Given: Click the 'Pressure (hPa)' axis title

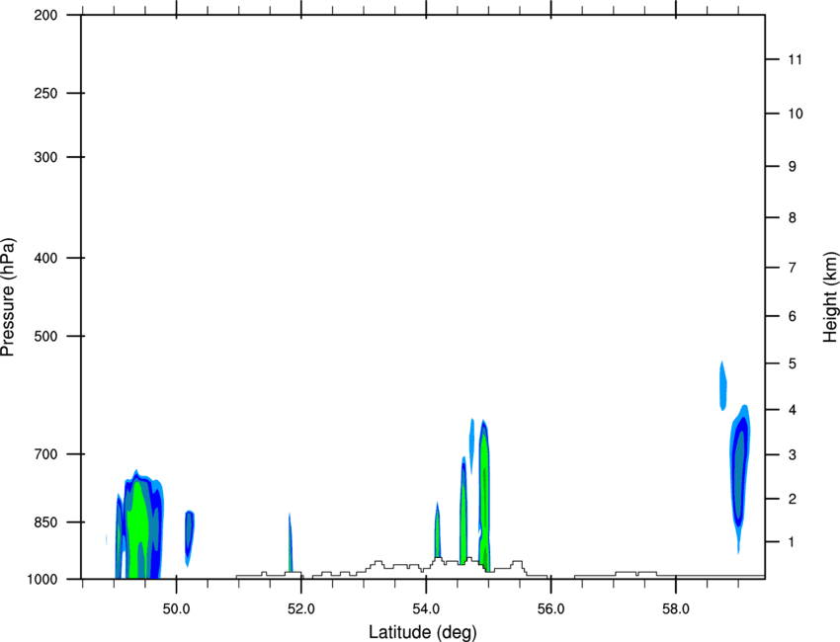Looking at the screenshot, I should tap(8, 297).
